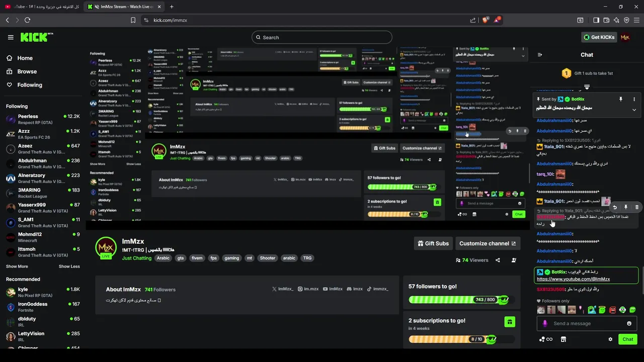Open kyle channel in Recommended

(43, 292)
